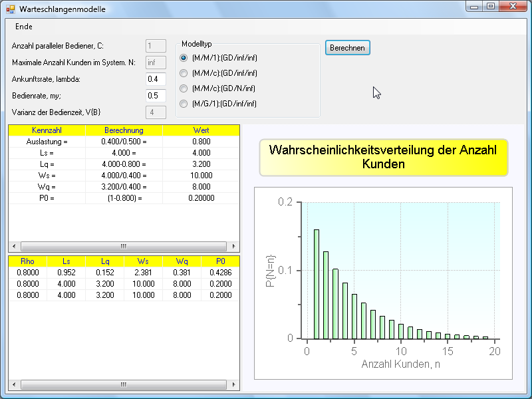
Task: Click the Warteschlangenmodelle app icon in title bar
Action: pyautogui.click(x=10, y=9)
